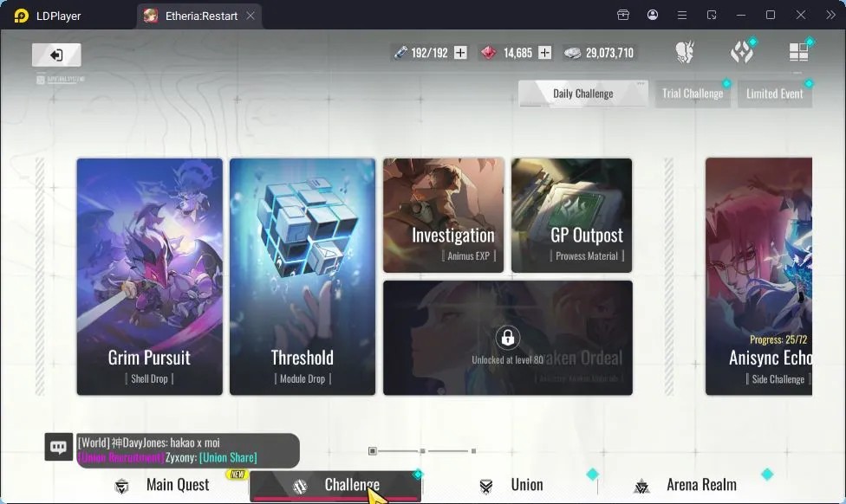Add gems with the plus next to 14,685
This screenshot has height=504, width=846.
pos(545,52)
